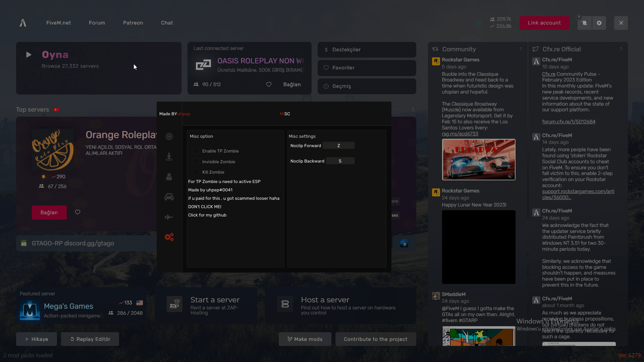Image resolution: width=644 pixels, height=362 pixels.
Task: Open the Host a server card
Action: click(x=341, y=305)
